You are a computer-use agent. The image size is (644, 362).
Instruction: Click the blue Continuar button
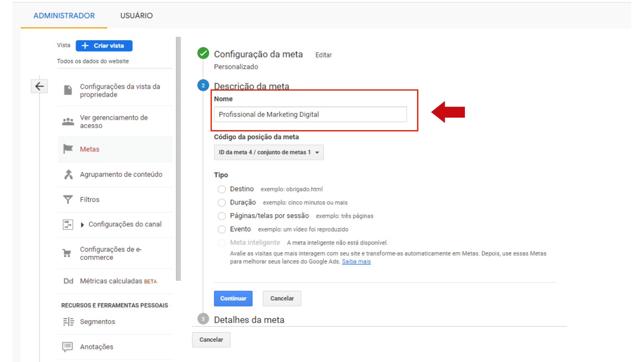click(233, 298)
